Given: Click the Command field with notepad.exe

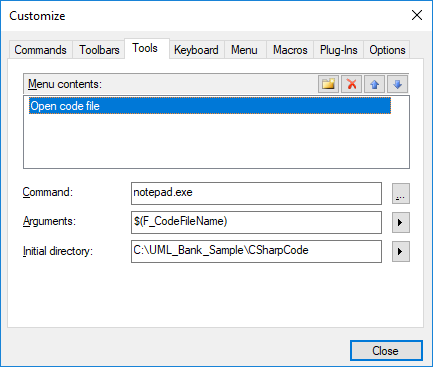Looking at the screenshot, I should [256, 193].
